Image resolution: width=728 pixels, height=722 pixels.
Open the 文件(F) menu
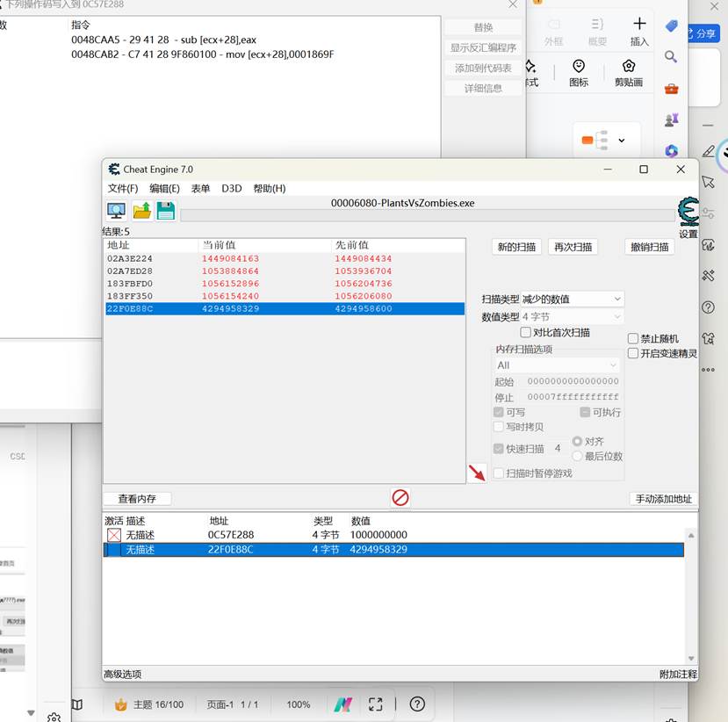(123, 189)
